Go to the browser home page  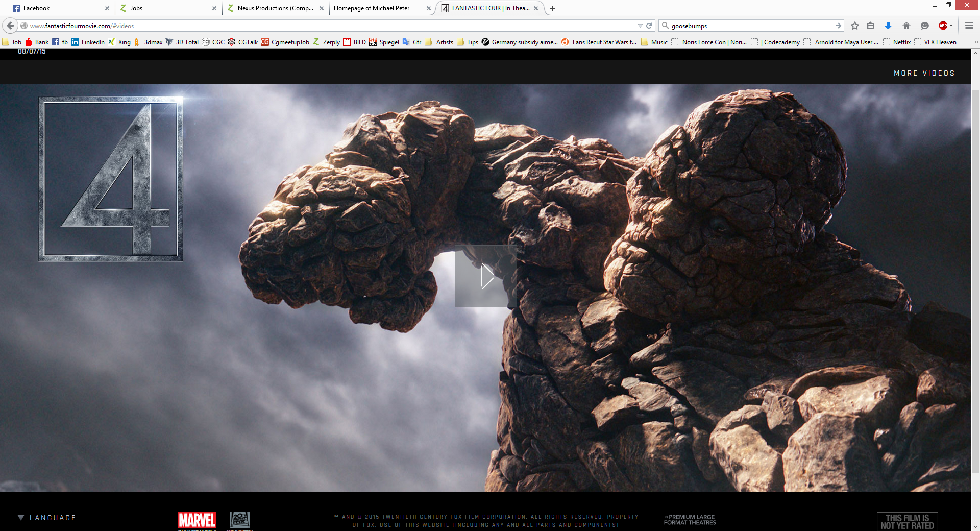pos(906,26)
